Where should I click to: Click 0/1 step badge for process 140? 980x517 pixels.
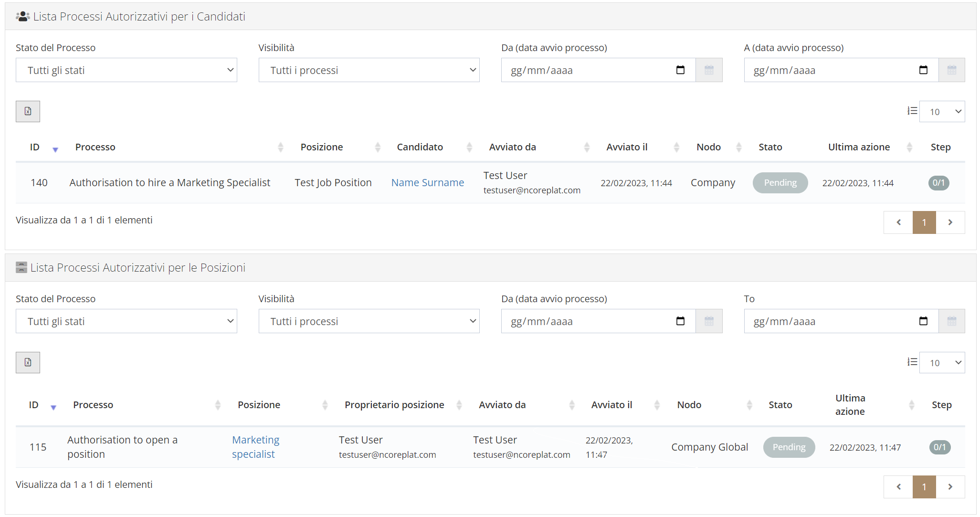(938, 183)
